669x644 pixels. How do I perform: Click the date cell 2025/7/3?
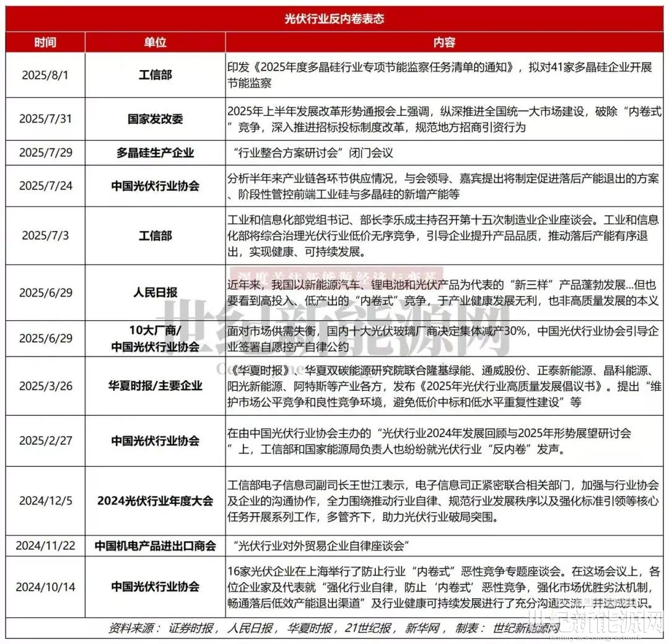pyautogui.click(x=45, y=235)
